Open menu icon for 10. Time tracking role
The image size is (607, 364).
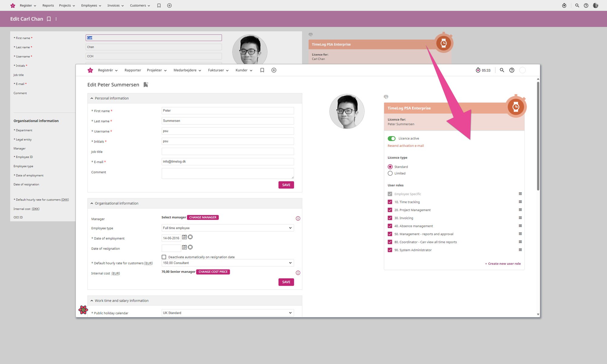pos(520,202)
